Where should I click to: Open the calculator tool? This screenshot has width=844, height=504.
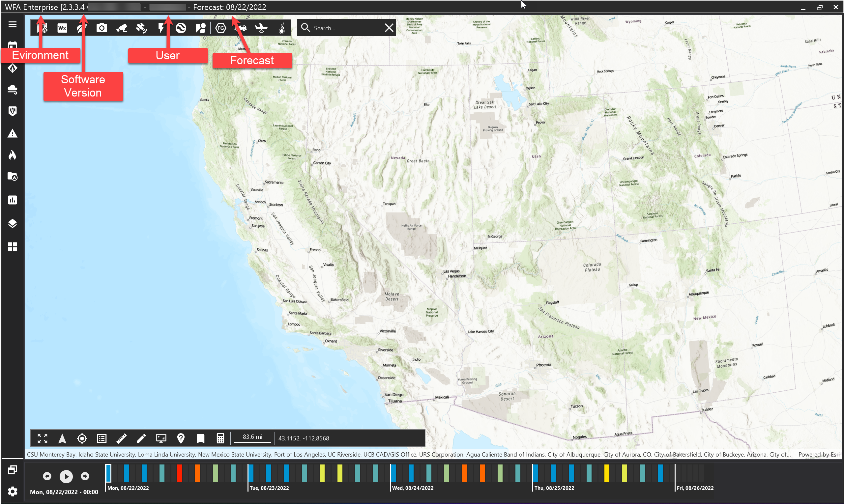tap(220, 438)
